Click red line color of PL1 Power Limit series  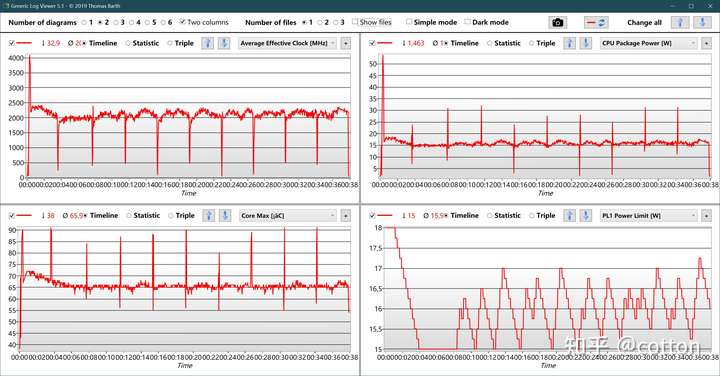click(x=385, y=215)
